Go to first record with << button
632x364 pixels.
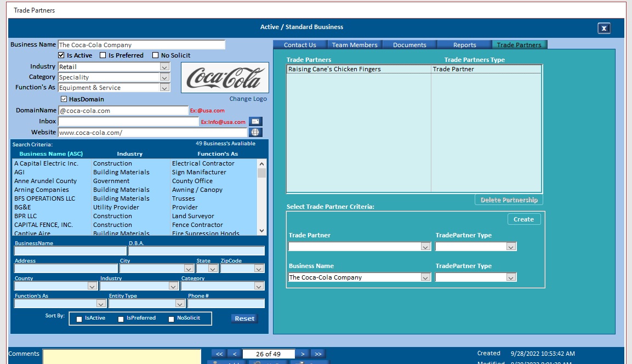click(218, 354)
